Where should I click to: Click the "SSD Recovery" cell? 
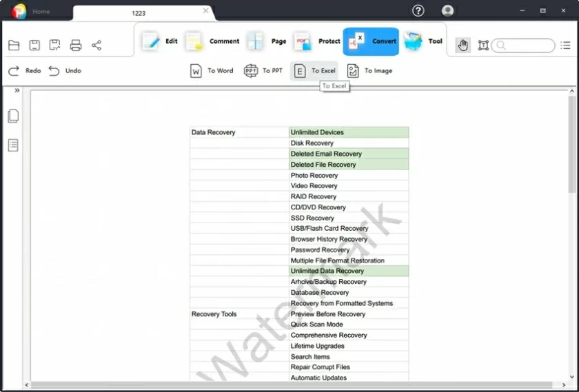349,218
